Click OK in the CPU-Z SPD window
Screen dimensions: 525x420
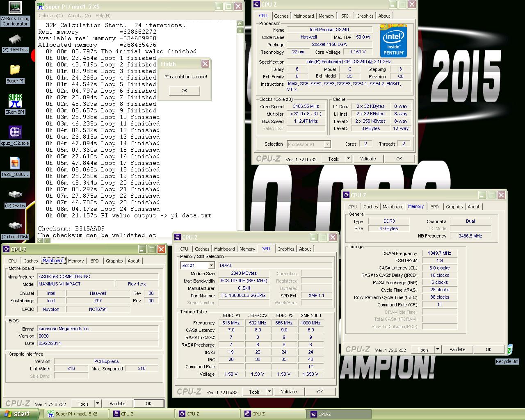tap(320, 392)
